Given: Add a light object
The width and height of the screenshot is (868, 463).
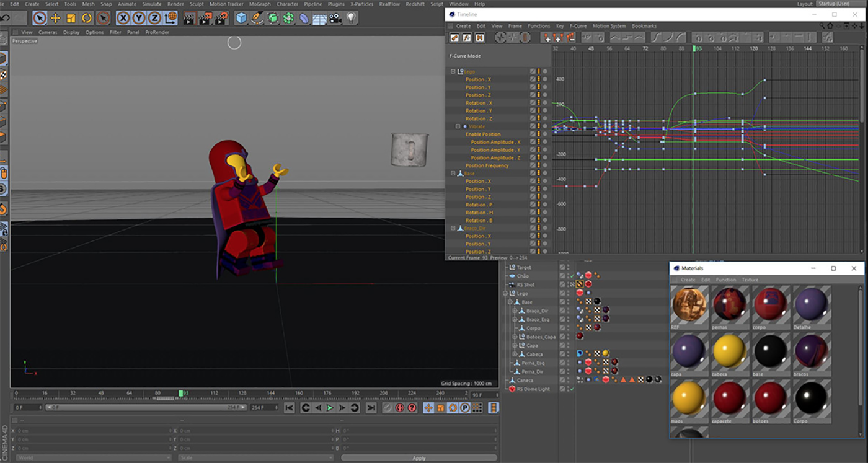Looking at the screenshot, I should [352, 18].
